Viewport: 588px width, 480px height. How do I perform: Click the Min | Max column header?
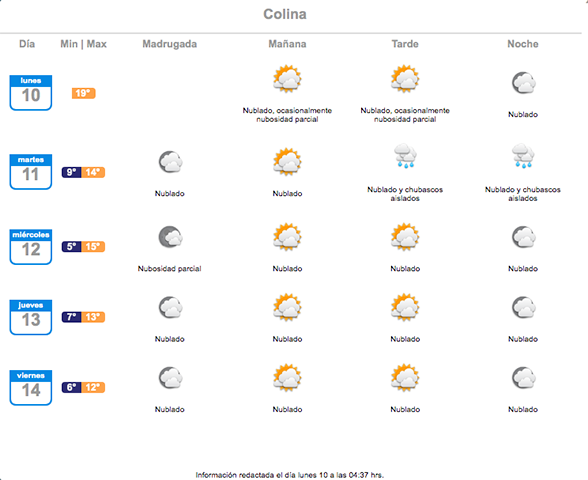(x=84, y=44)
